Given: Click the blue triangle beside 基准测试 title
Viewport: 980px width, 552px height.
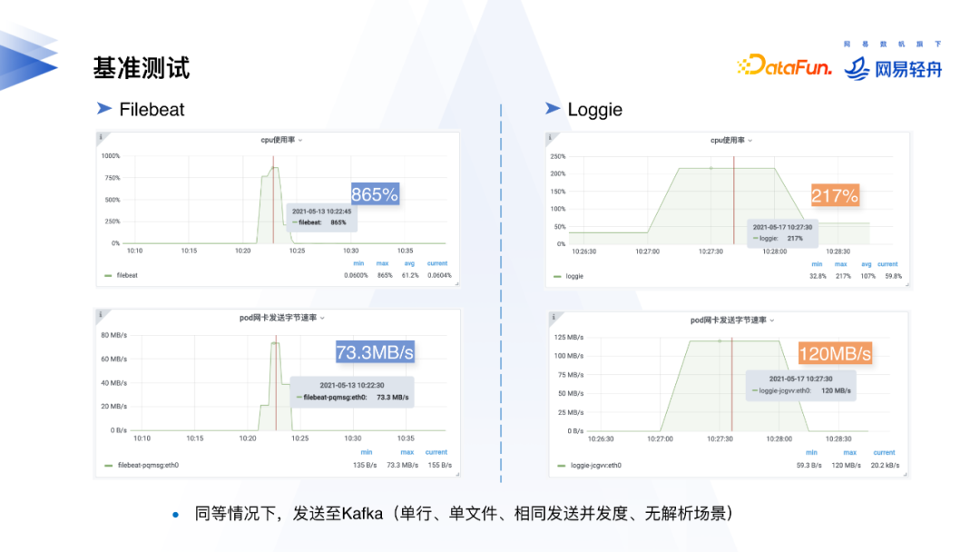Looking at the screenshot, I should 29,63.
